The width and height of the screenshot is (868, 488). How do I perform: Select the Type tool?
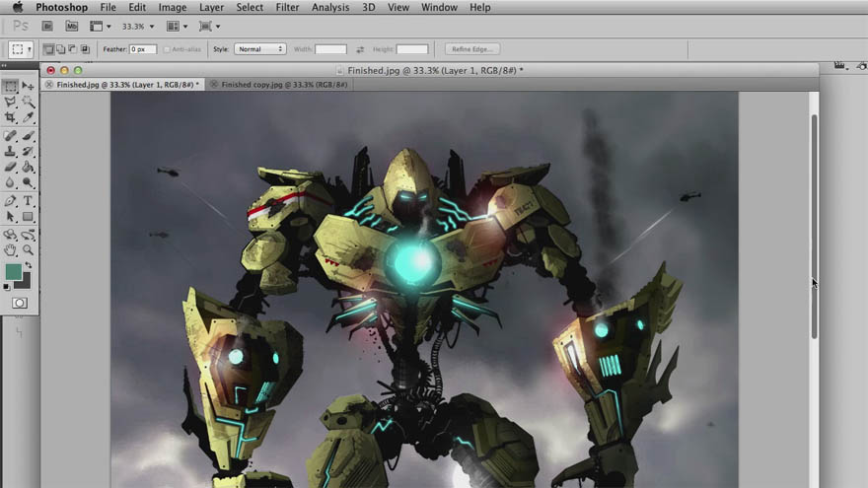(28, 201)
